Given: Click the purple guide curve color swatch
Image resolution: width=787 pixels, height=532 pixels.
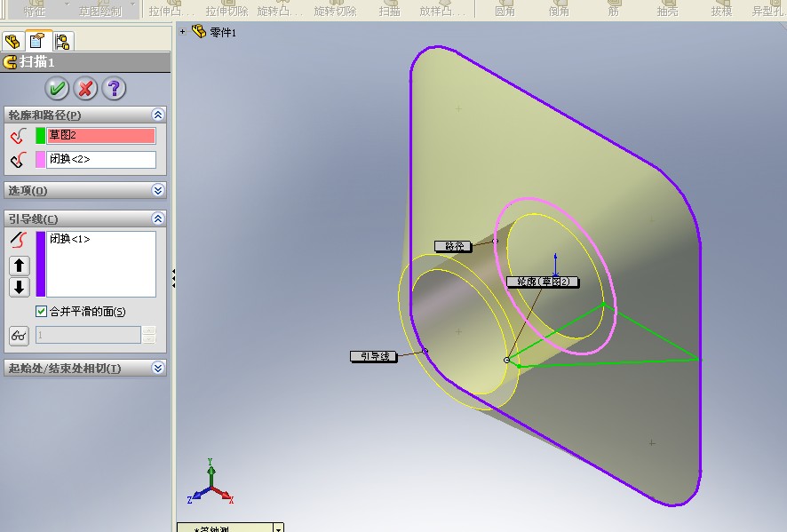Looking at the screenshot, I should tap(40, 264).
